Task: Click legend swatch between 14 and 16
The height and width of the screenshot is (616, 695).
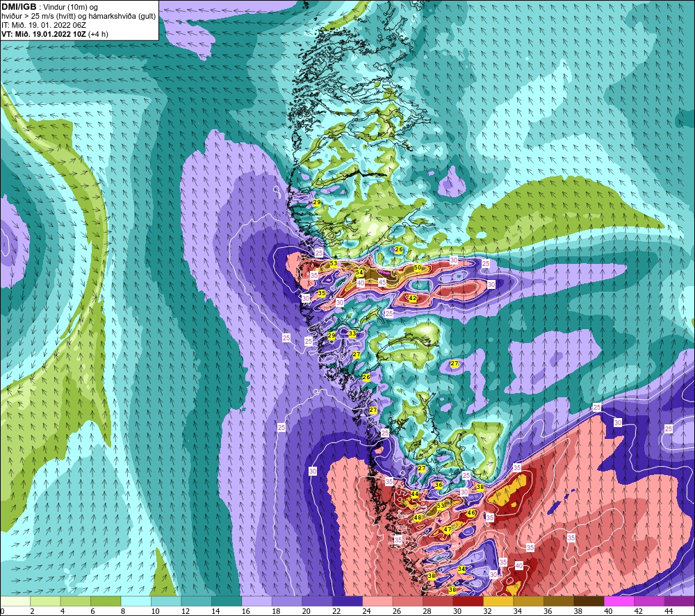Action: (227, 601)
